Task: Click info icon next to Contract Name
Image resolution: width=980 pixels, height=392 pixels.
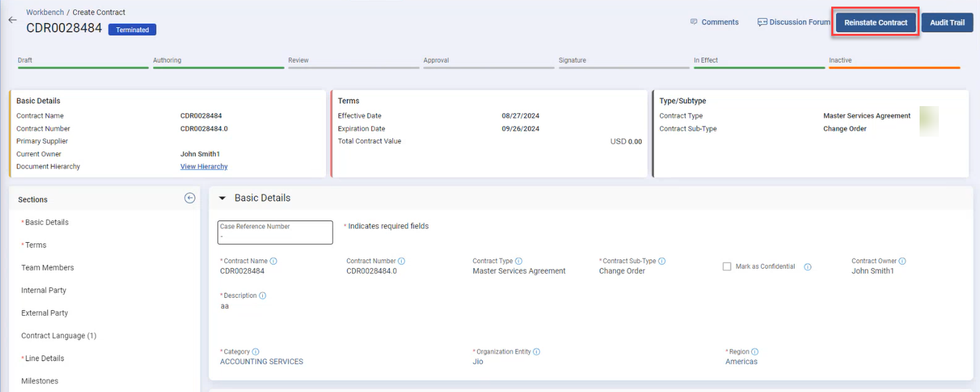Action: 274,261
